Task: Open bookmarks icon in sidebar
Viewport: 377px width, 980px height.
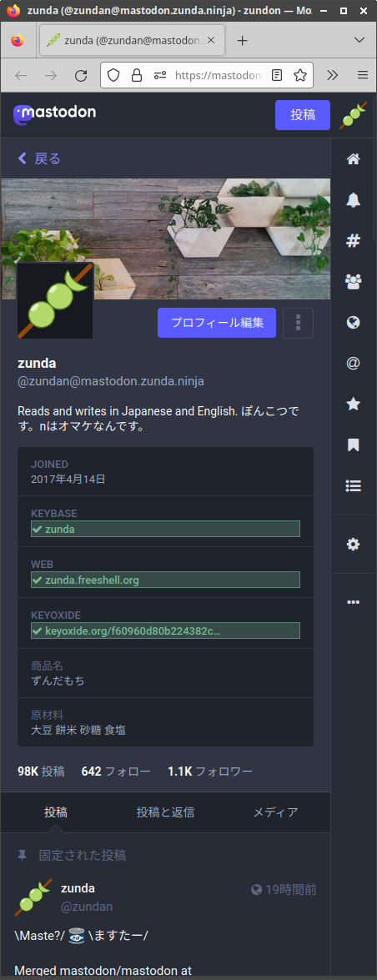Action: coord(354,445)
